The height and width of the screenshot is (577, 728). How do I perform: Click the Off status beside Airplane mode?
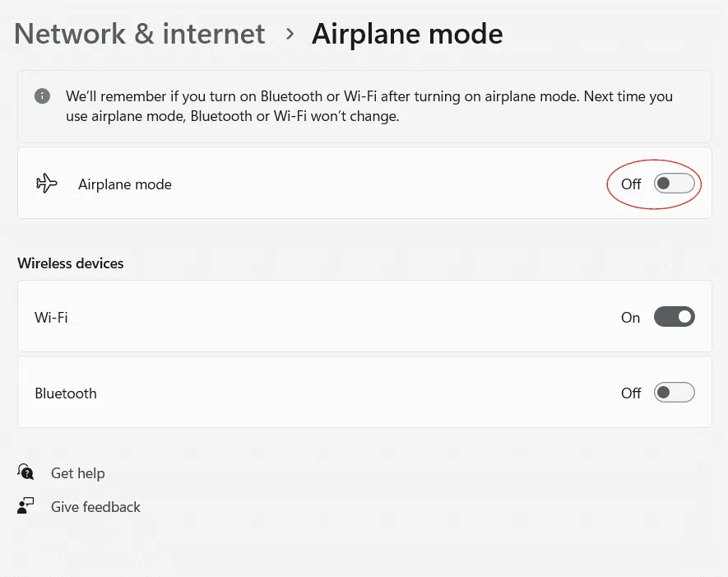[631, 184]
